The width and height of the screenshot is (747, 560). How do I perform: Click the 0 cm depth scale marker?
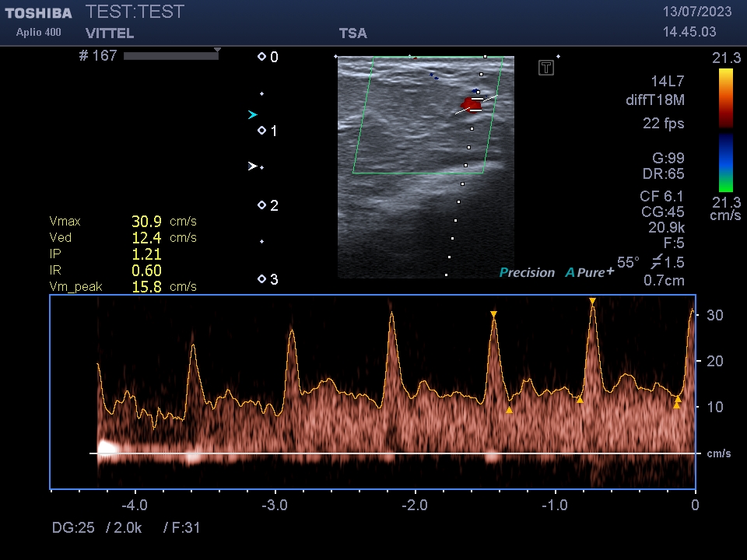262,57
